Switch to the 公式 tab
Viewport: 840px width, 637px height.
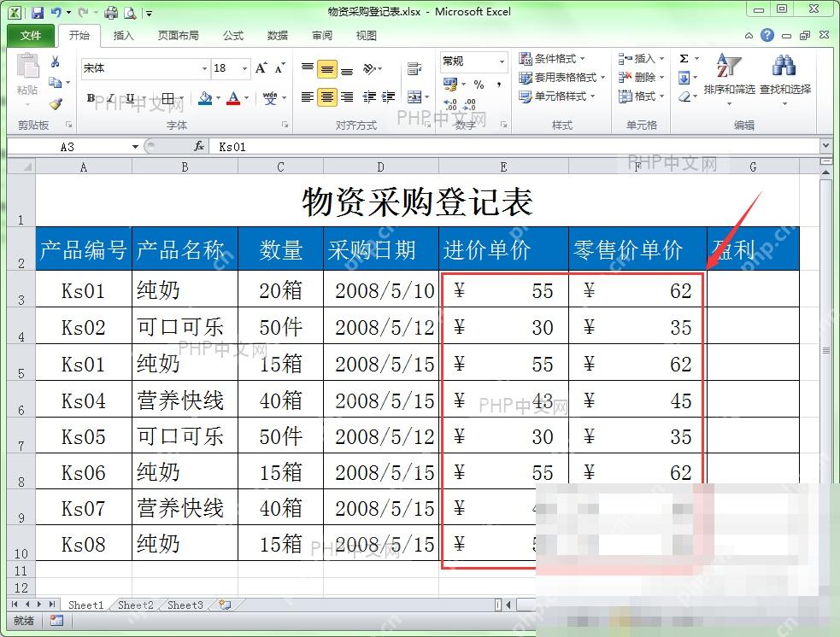coord(233,35)
